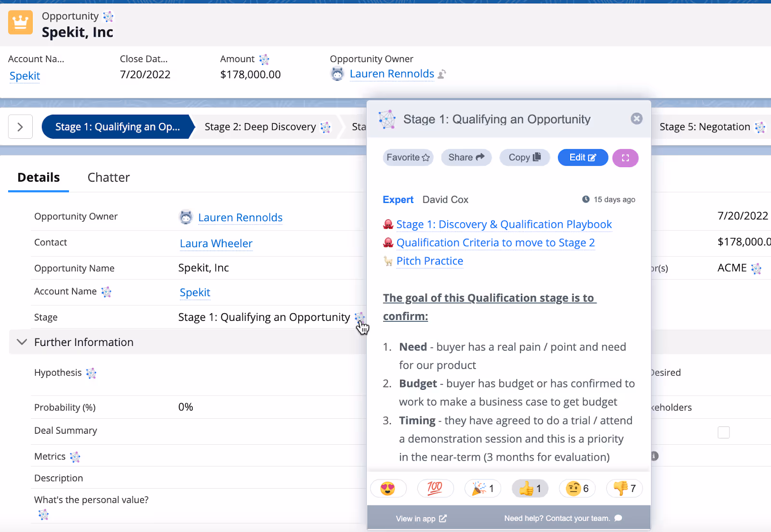Click Spekit icon next to Metrics

click(x=75, y=457)
